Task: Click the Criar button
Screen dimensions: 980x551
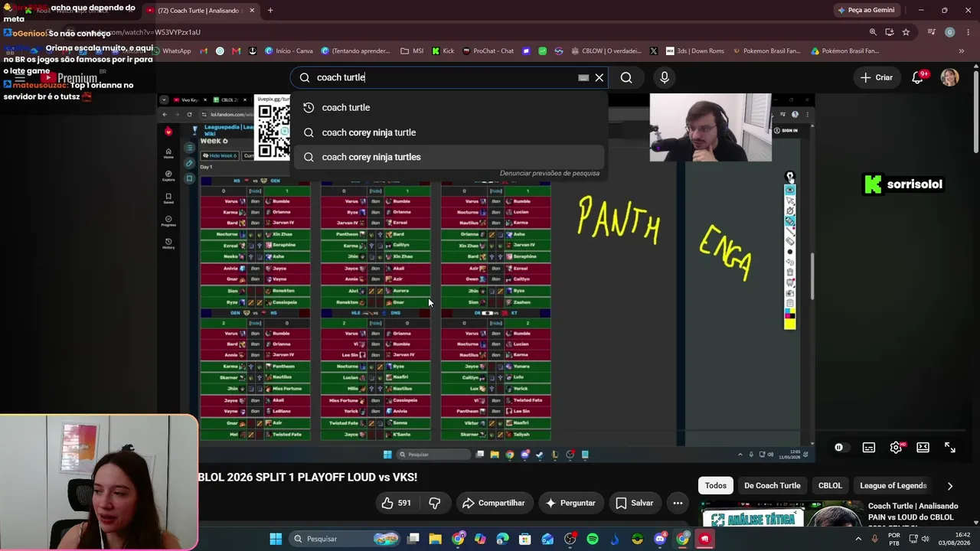Action: (877, 77)
